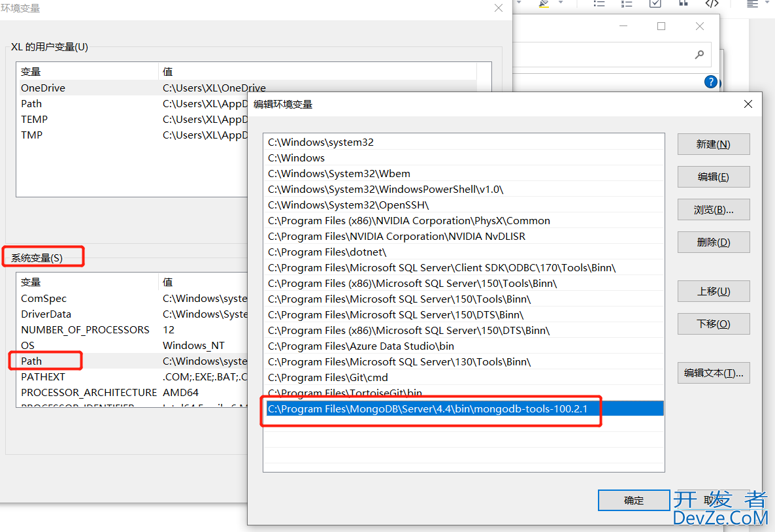Viewport: 775px width, 532px height.
Task: Select the SQL Server\130\Tools\Binn\ entry
Action: click(x=463, y=362)
